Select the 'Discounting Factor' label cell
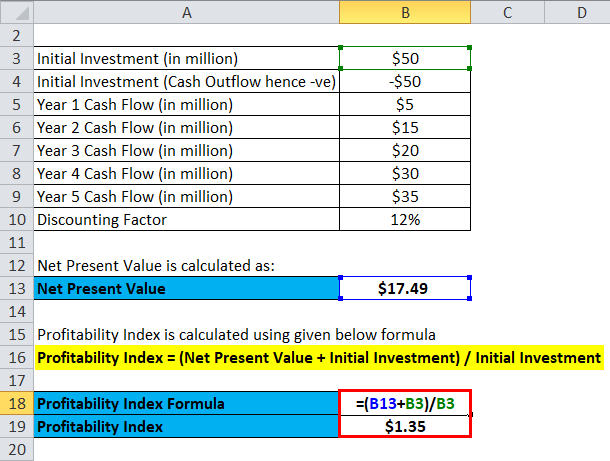The height and width of the screenshot is (461, 610). [186, 219]
